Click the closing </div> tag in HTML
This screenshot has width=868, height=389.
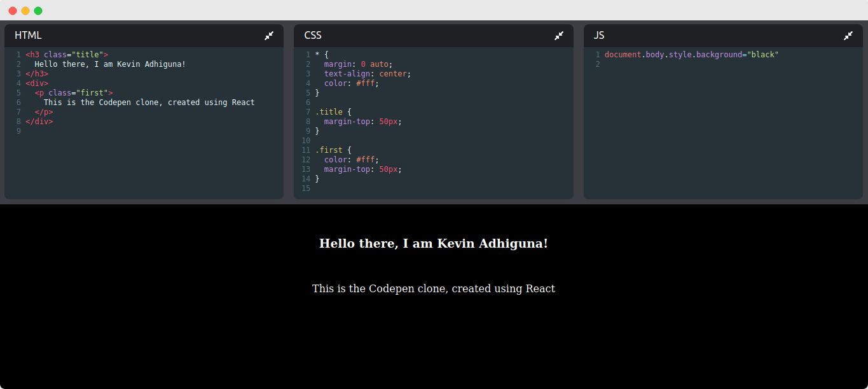pyautogui.click(x=39, y=121)
